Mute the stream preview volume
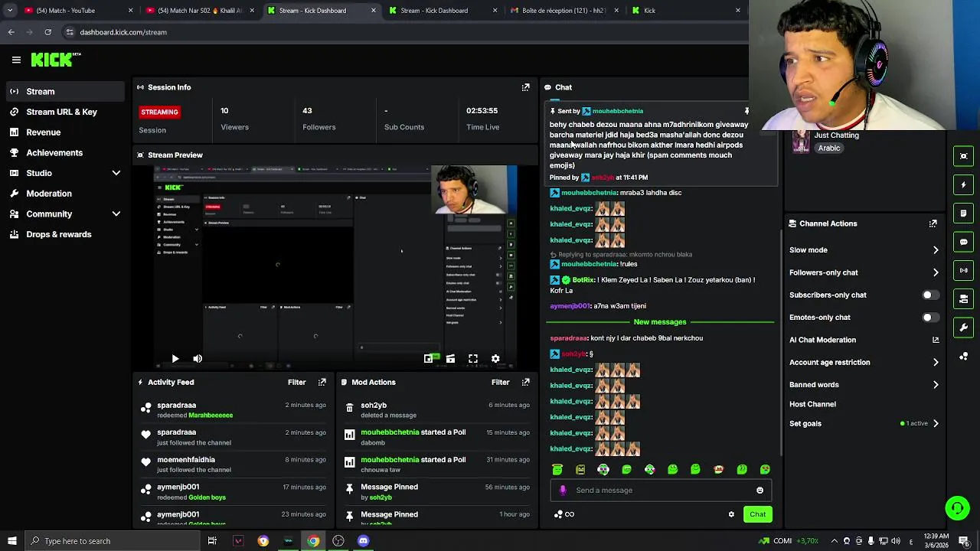Screen dimensions: 980x551 pos(198,358)
